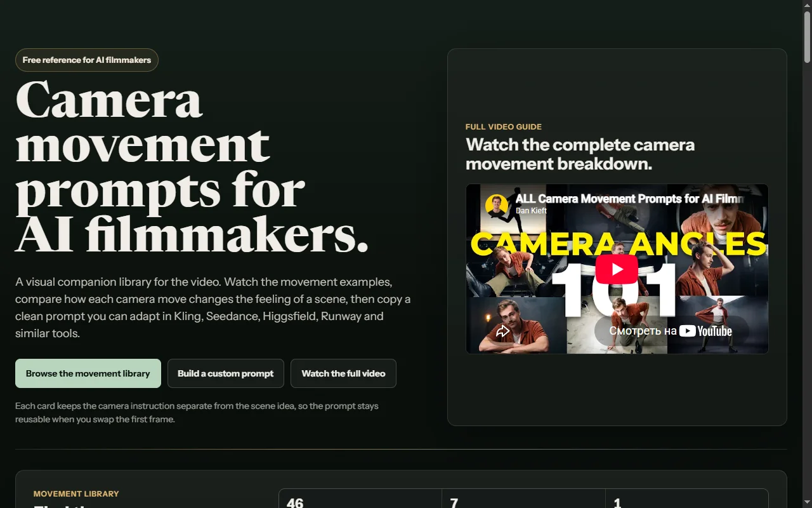Click 'Free reference for AI filmmakers' badge
This screenshot has height=508, width=812.
[x=87, y=60]
